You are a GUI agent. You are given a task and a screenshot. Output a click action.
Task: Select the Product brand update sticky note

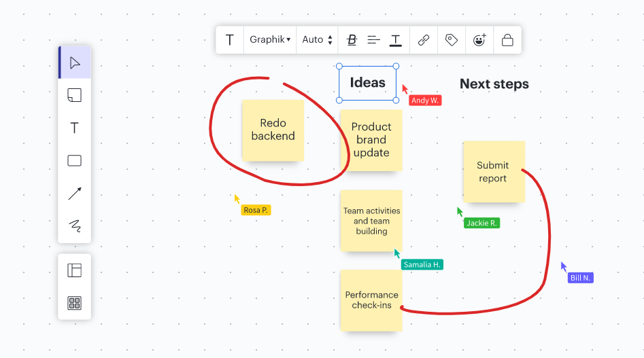coord(371,140)
